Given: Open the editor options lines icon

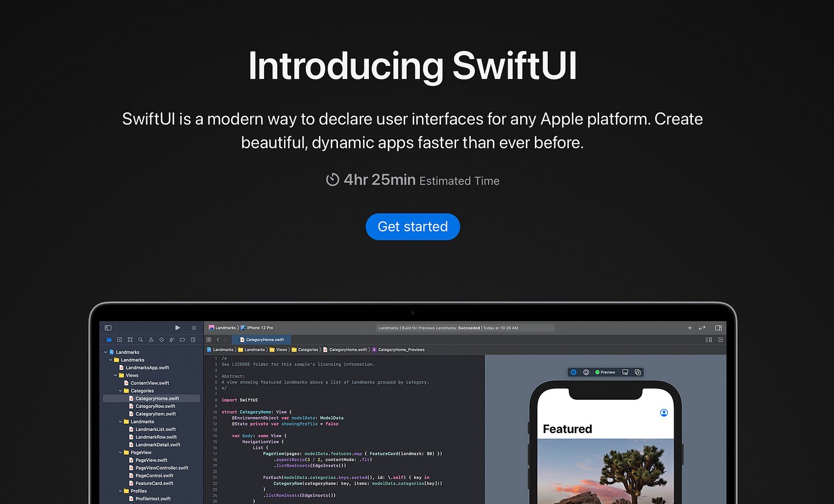Looking at the screenshot, I should tap(709, 340).
